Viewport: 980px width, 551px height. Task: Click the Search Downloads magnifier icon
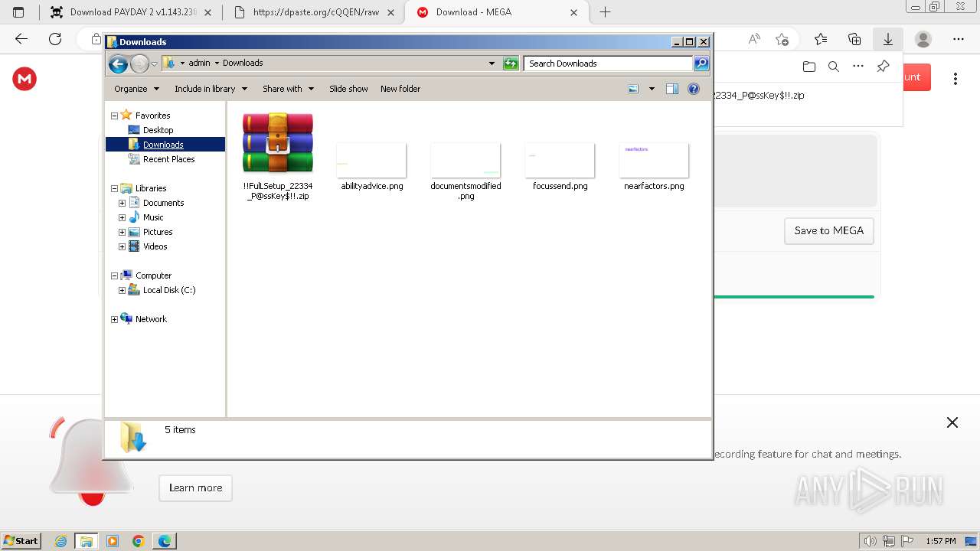(701, 64)
